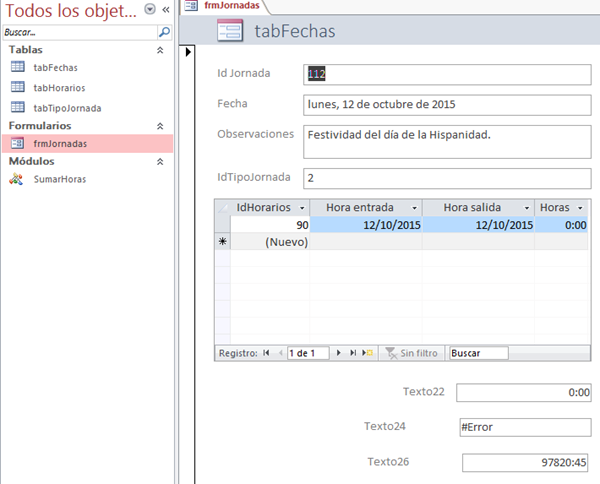Collapse the navigation pane with double chevron
Viewport: 600px width, 484px height.
pos(166,10)
